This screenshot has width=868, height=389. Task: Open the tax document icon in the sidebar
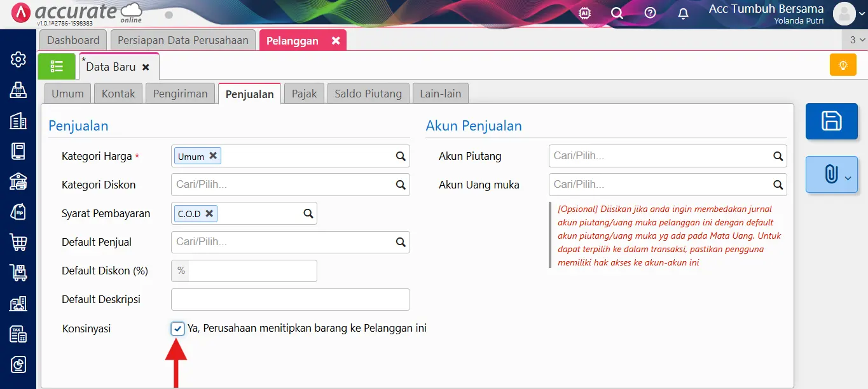point(17,334)
